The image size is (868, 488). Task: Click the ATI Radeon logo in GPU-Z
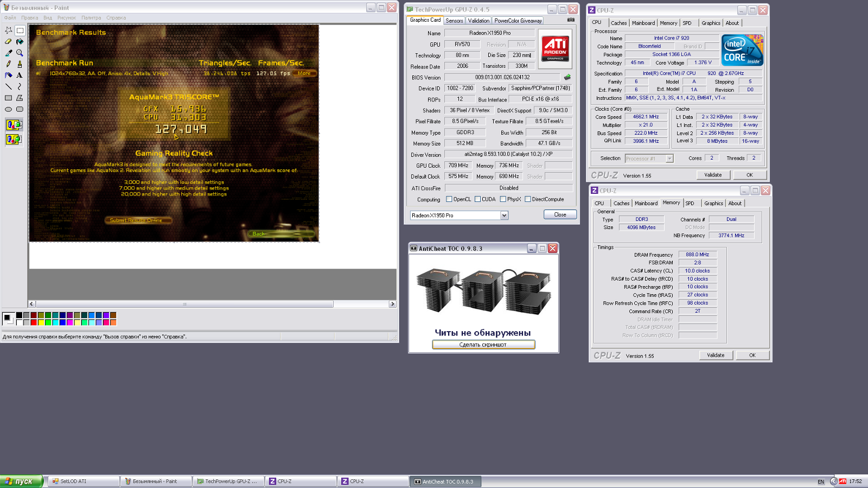556,48
